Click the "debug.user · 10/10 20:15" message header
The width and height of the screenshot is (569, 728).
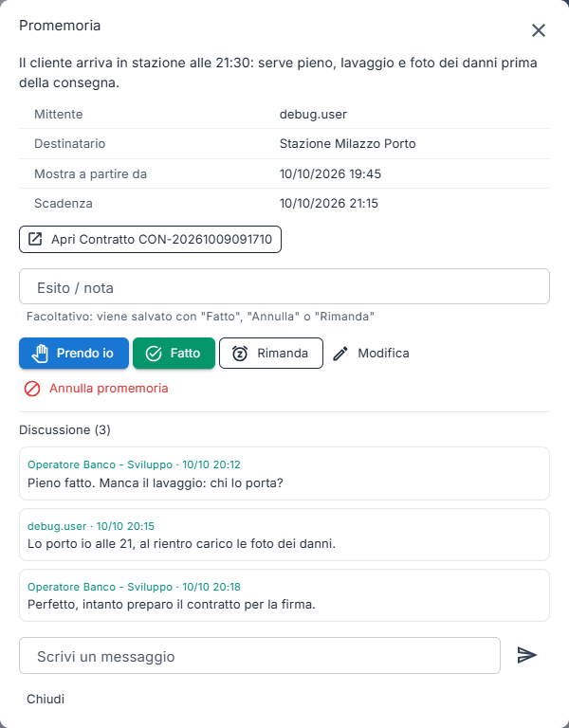click(91, 526)
